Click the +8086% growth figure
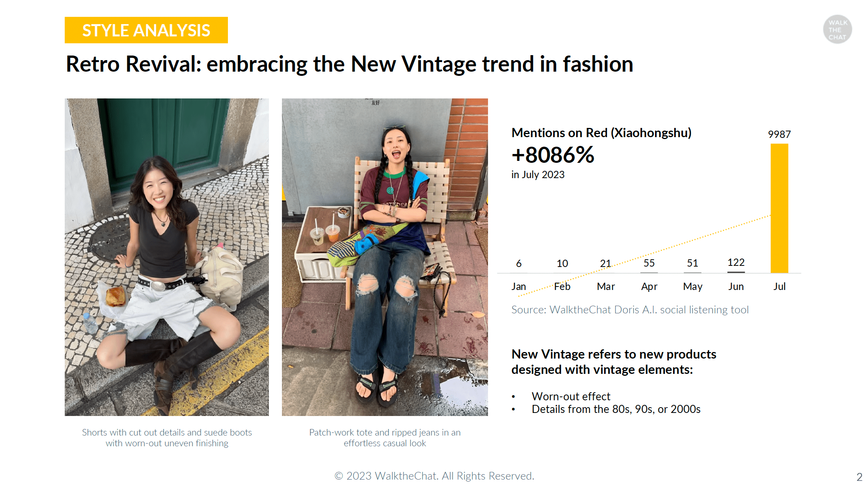Viewport: 868px width, 488px height. tap(553, 155)
